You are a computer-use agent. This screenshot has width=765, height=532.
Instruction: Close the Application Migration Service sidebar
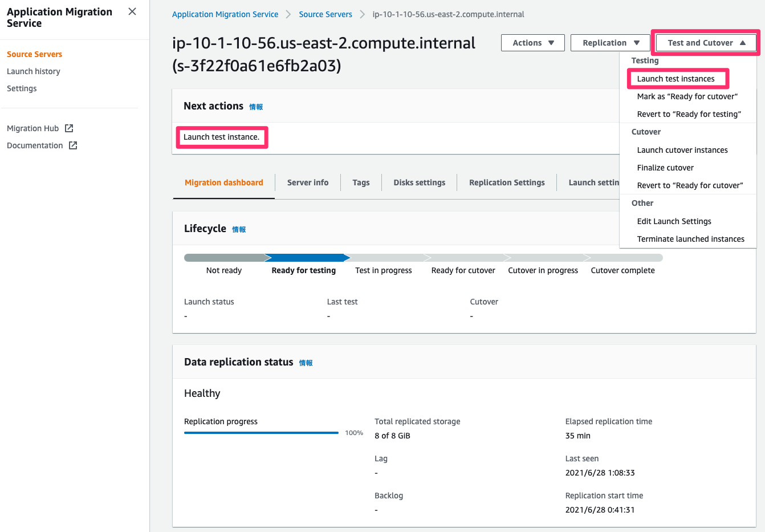pos(132,11)
